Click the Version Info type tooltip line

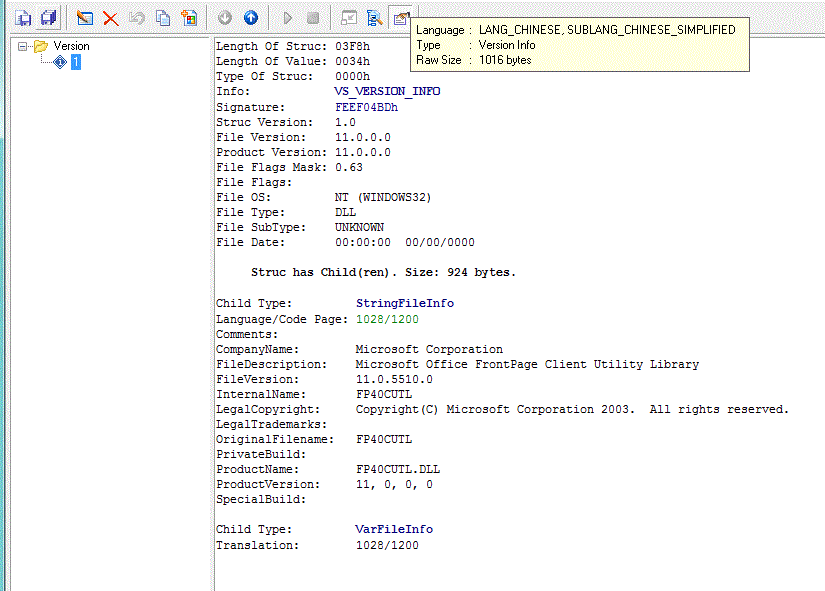coord(476,45)
